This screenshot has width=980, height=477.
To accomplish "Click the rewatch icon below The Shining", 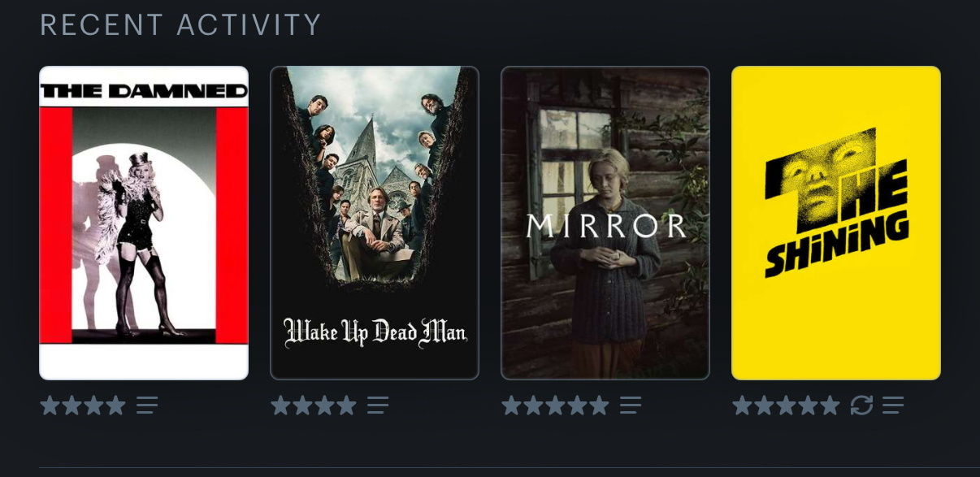I will pos(861,405).
